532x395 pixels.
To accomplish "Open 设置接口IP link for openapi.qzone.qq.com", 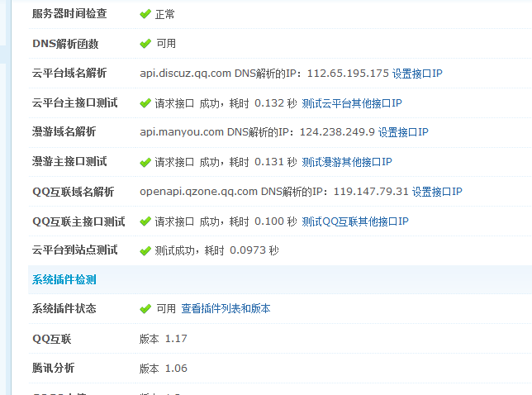I will [x=437, y=192].
